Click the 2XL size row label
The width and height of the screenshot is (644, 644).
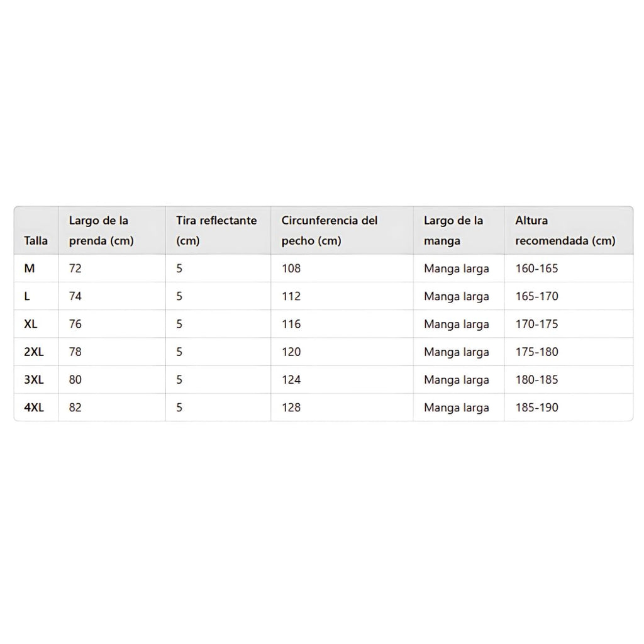pos(34,352)
